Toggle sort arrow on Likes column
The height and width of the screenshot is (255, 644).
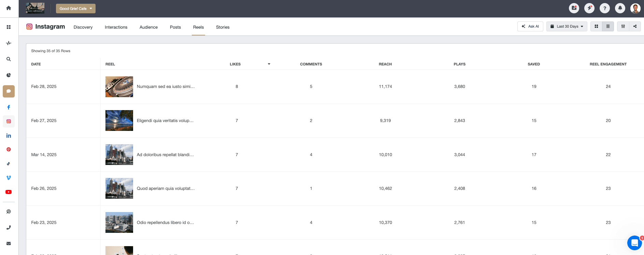click(269, 64)
